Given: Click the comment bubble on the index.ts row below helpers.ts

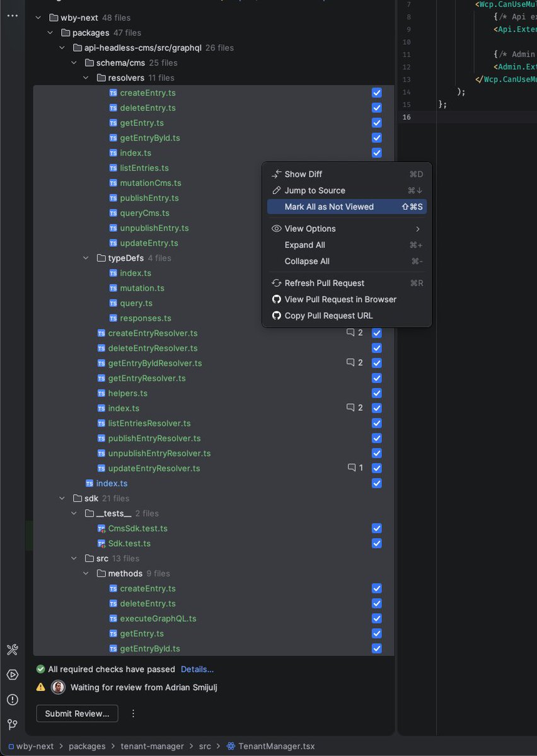Looking at the screenshot, I should coord(350,408).
